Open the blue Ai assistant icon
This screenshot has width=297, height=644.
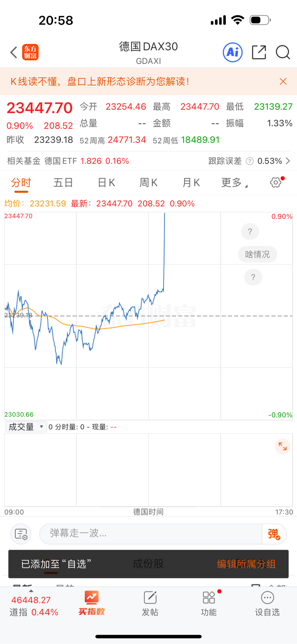point(233,52)
